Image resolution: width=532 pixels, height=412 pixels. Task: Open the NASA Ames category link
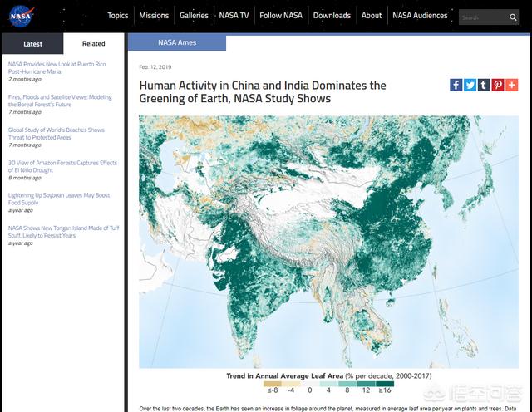coord(177,42)
